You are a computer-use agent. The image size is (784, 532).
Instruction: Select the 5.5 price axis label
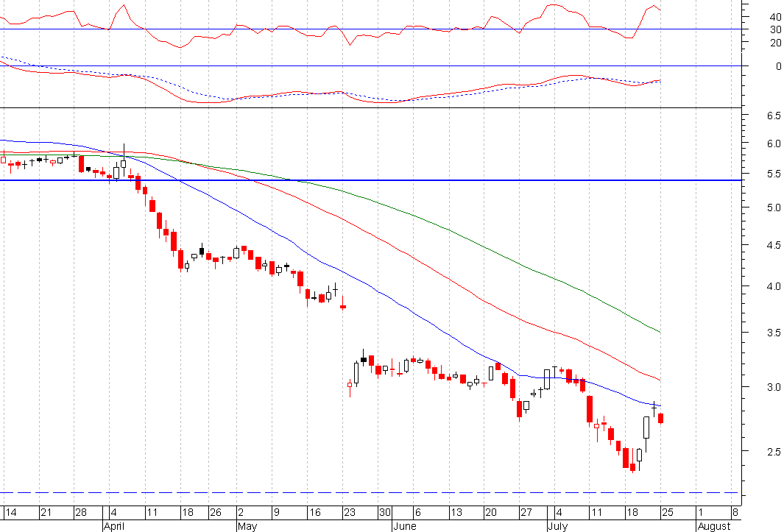pos(774,174)
